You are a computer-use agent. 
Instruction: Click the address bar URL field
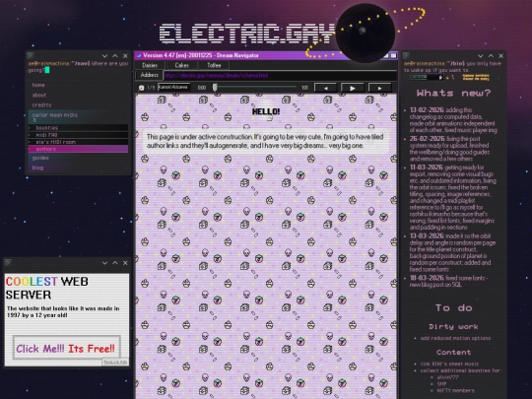click(x=280, y=75)
